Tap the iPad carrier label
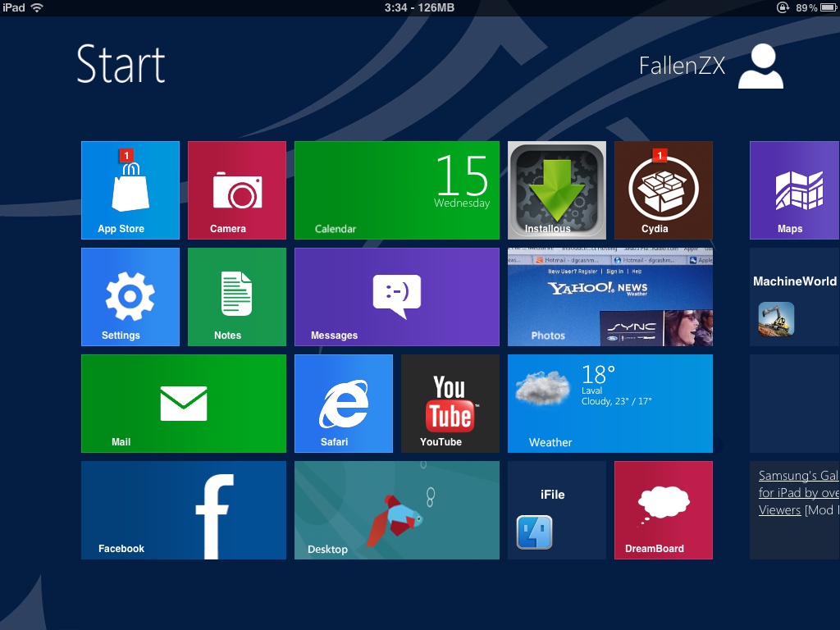This screenshot has height=630, width=840. [x=14, y=7]
